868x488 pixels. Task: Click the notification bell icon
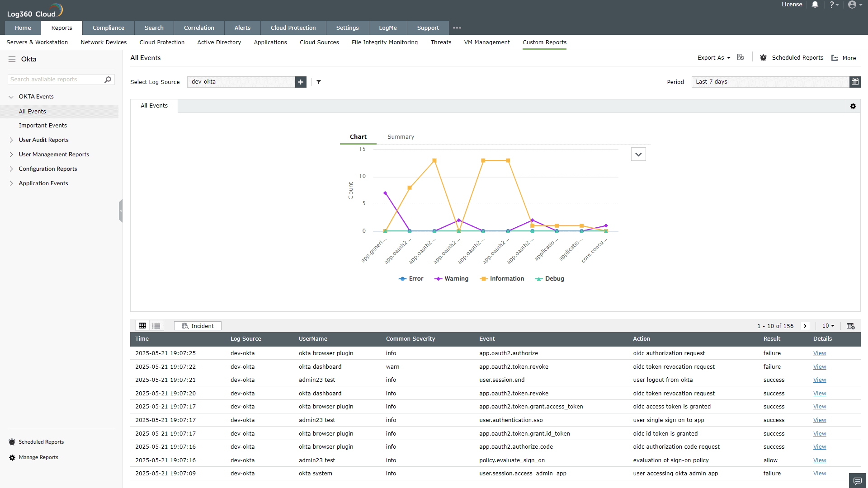tap(815, 5)
